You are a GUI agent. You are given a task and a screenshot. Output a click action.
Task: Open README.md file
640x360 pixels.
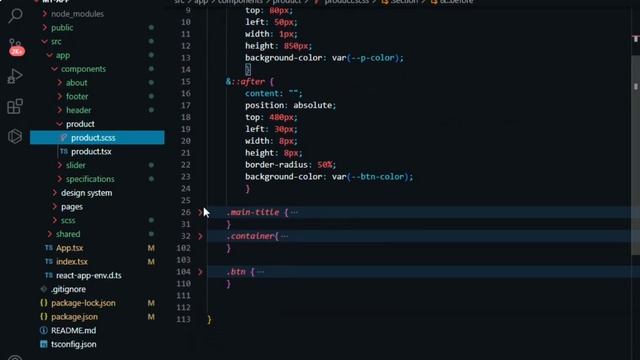(x=73, y=330)
